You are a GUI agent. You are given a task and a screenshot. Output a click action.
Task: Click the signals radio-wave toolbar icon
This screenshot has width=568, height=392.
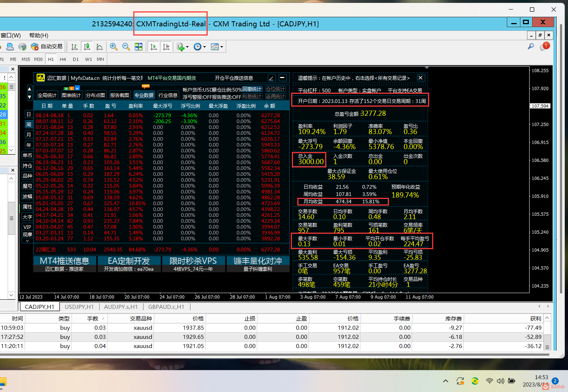(22, 47)
